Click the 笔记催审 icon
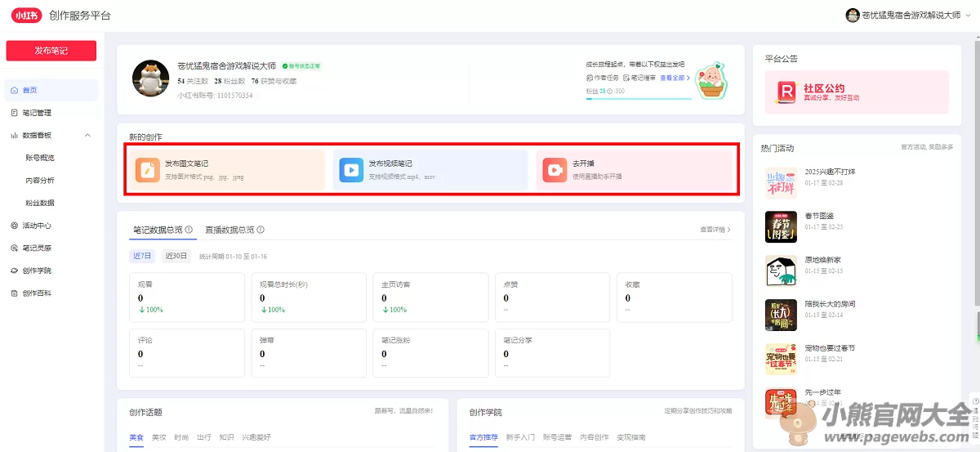980x452 pixels. pyautogui.click(x=626, y=78)
